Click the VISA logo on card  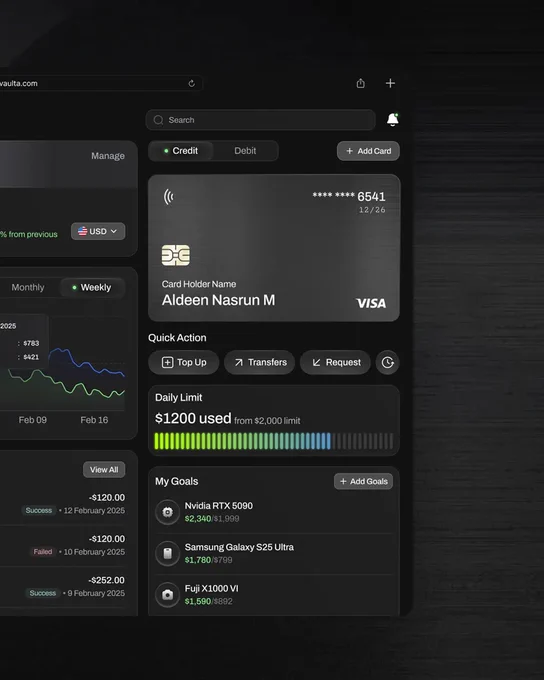click(x=371, y=303)
